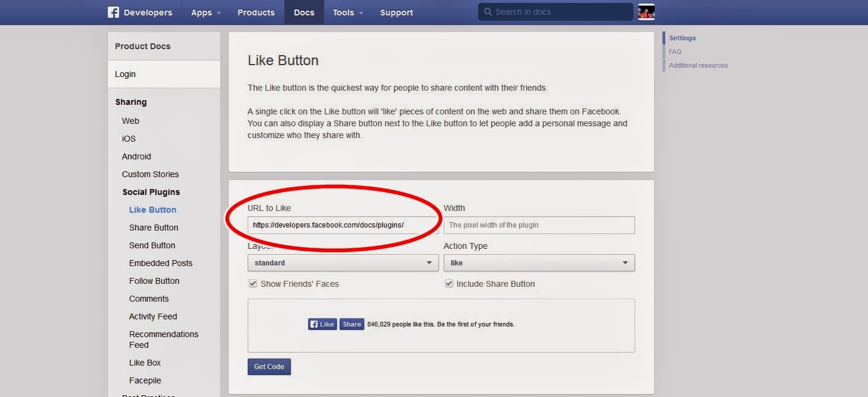Click the Search in docs field
The width and height of the screenshot is (868, 397).
[x=556, y=12]
